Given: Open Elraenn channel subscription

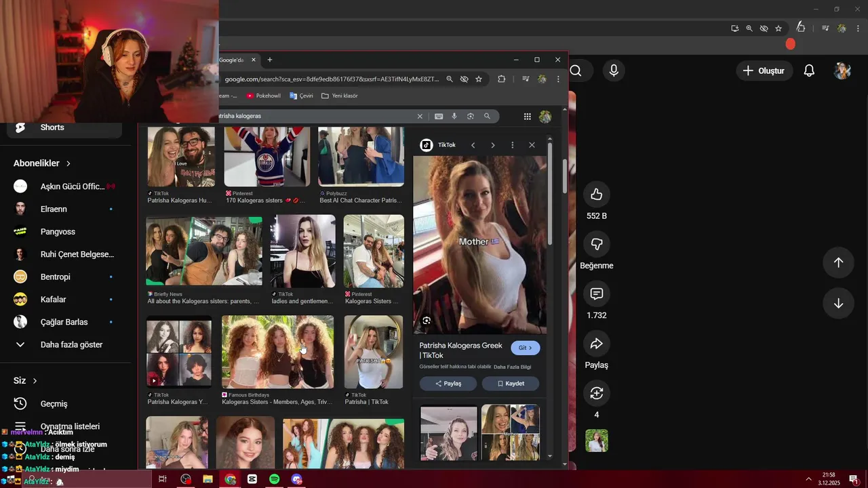Looking at the screenshot, I should (65, 209).
